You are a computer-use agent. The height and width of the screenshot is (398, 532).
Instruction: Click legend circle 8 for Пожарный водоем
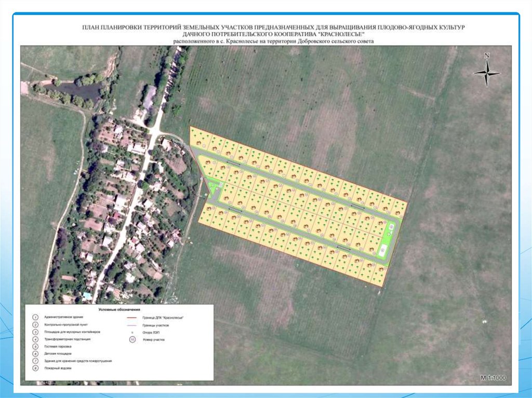[x=35, y=367]
